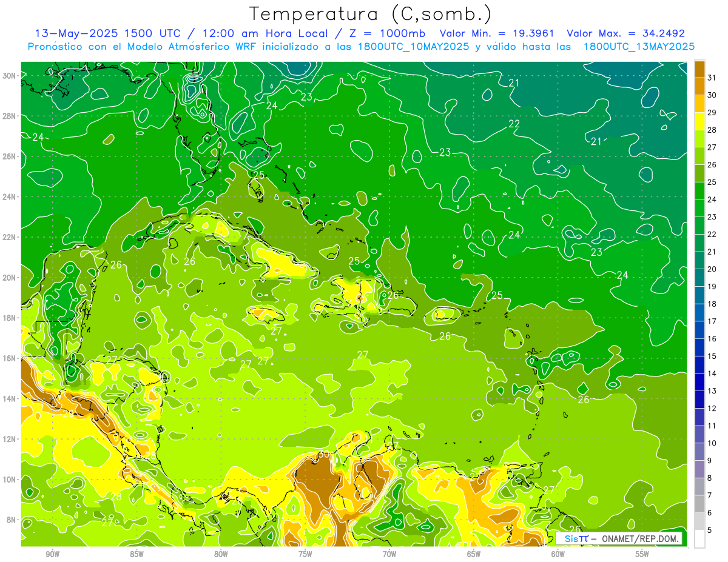
Task: Click the color scale label 18
Action: coord(712,304)
